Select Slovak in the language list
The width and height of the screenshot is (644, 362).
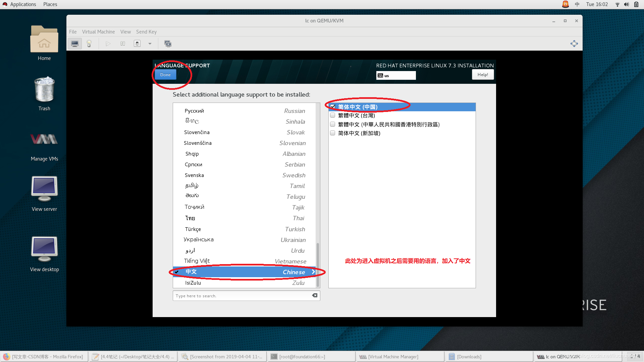[245, 132]
